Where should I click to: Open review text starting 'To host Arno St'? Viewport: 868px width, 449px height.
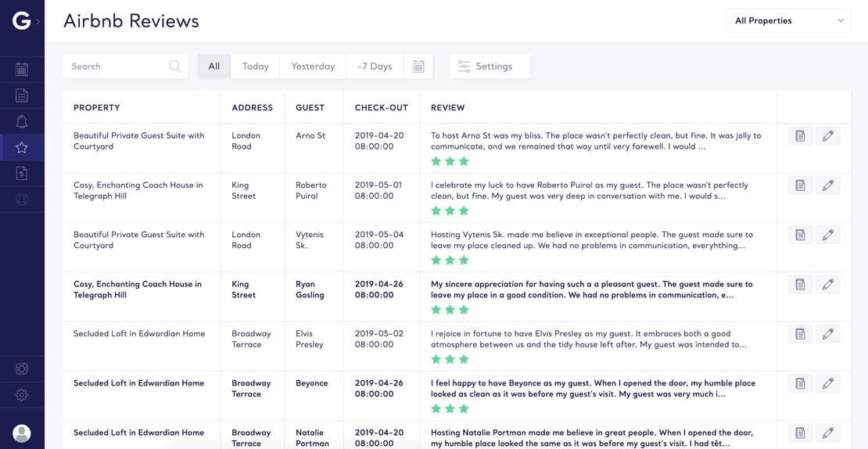[596, 141]
